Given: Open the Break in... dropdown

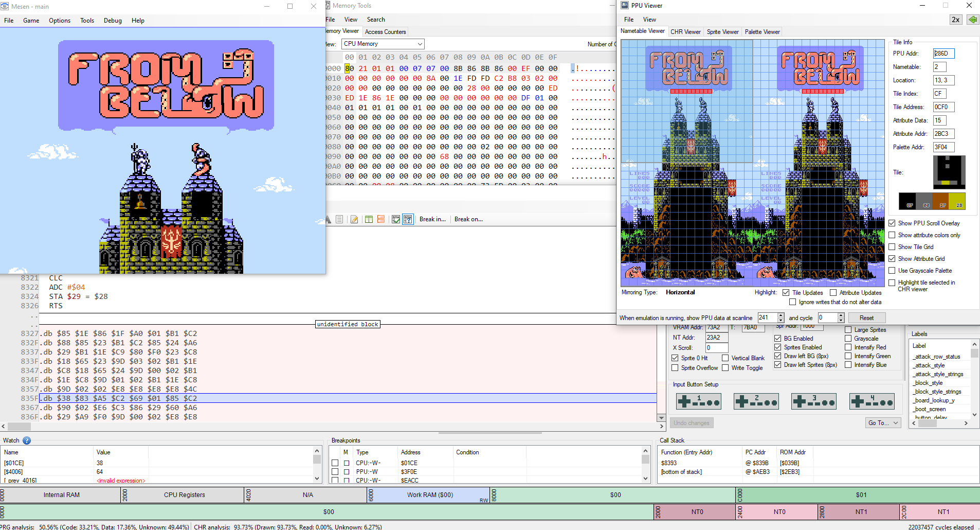Looking at the screenshot, I should [432, 219].
